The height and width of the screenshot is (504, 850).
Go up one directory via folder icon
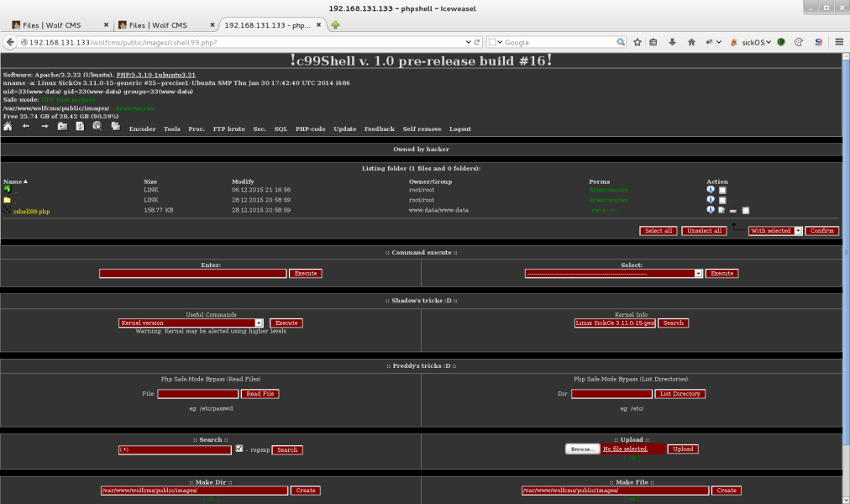[62, 126]
